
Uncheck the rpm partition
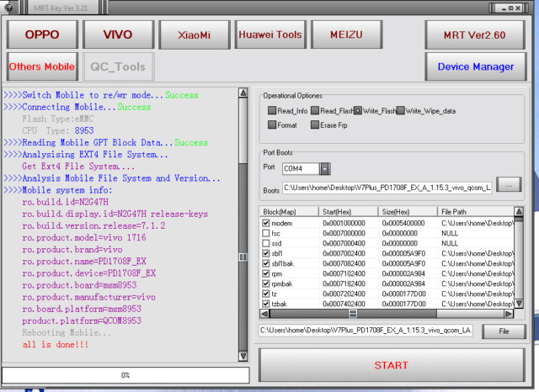coord(266,273)
